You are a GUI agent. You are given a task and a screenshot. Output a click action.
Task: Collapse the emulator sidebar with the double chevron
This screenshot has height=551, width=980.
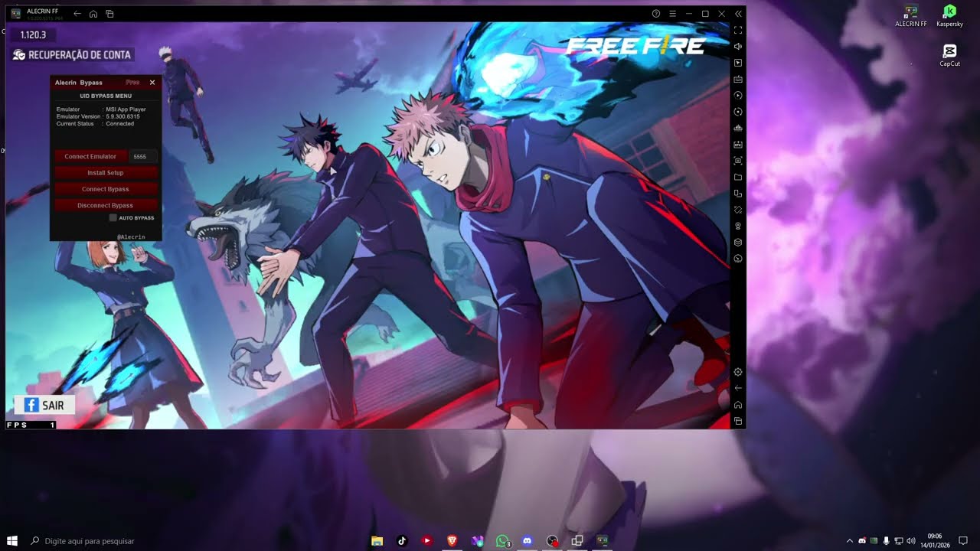click(738, 14)
